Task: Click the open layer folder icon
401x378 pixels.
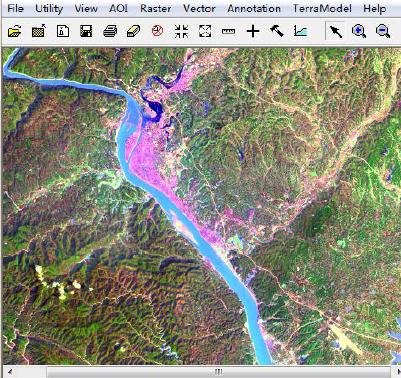Action: pyautogui.click(x=15, y=31)
